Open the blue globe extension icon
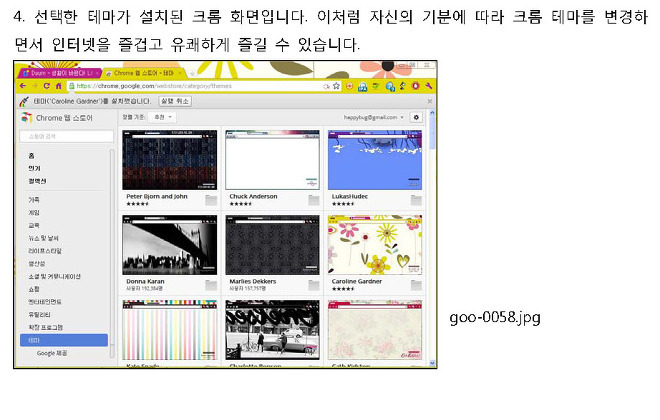This screenshot has width=660, height=420. pos(390,86)
